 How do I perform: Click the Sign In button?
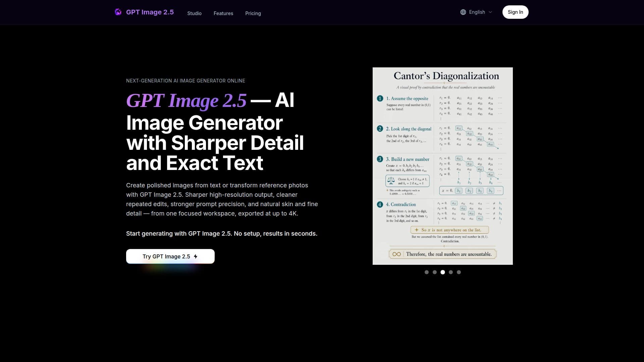click(x=515, y=12)
